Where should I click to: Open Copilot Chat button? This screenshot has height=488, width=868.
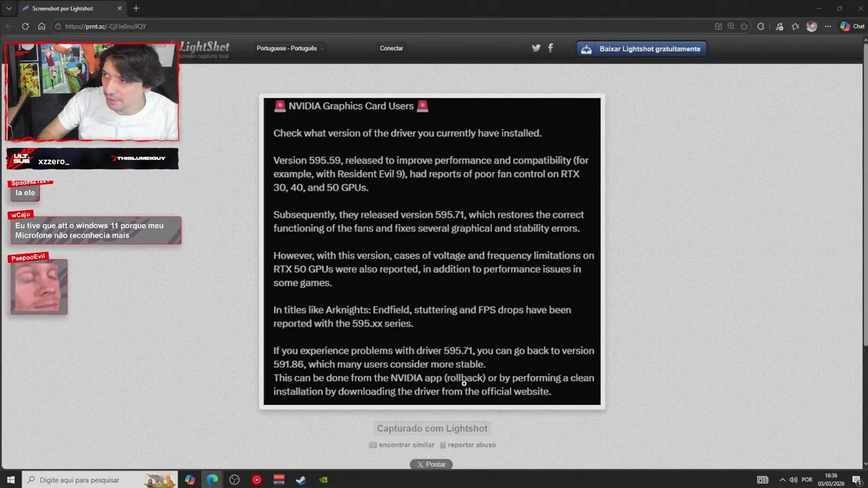point(852,26)
